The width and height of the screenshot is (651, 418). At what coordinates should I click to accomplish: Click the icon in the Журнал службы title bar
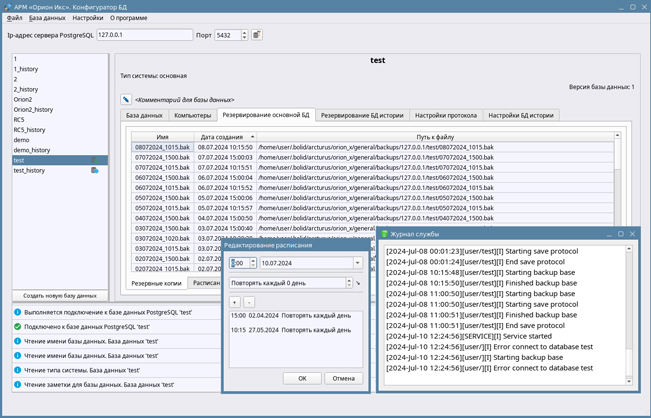coord(385,234)
